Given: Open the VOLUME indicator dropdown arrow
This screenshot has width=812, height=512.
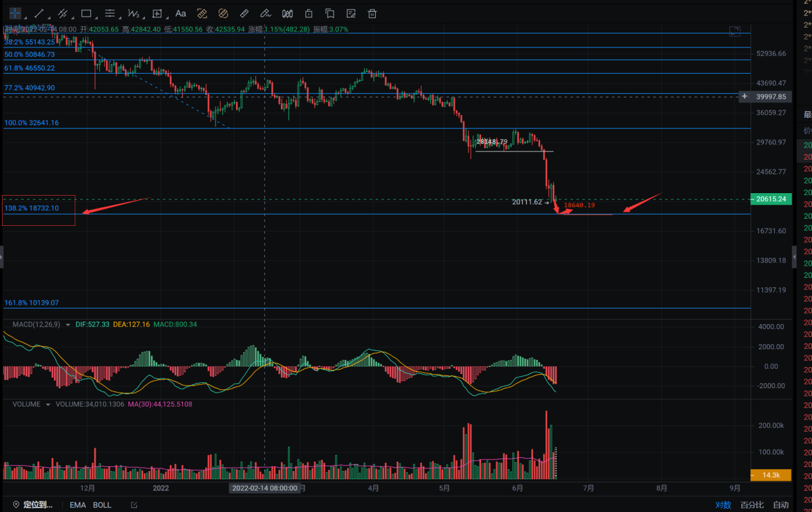Looking at the screenshot, I should (x=47, y=404).
